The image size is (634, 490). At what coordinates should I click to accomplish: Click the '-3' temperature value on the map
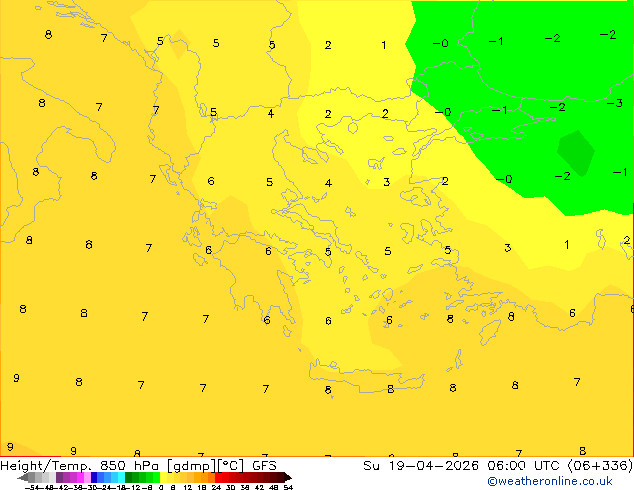615,103
